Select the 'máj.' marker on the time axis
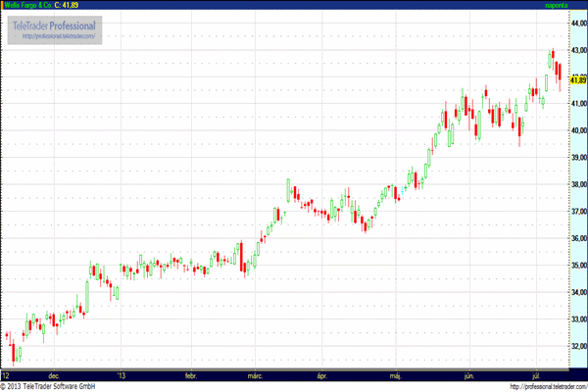Screen dimensions: 588x392 pos(396,374)
